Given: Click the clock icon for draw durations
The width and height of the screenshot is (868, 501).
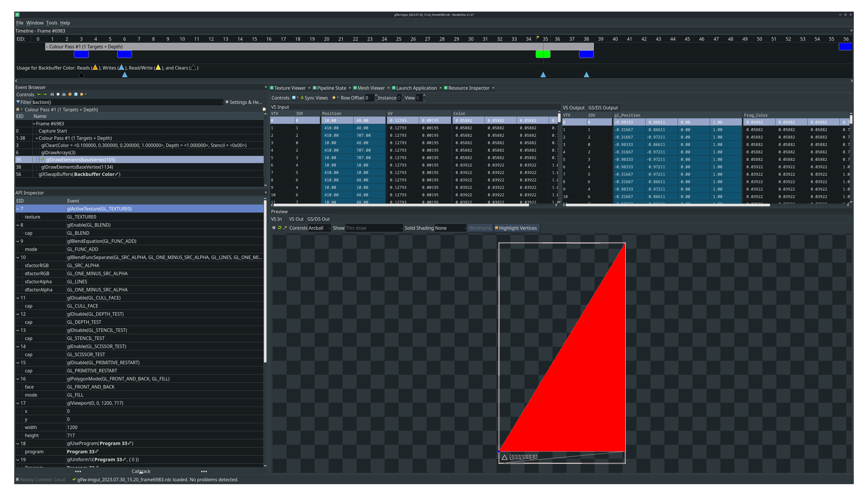Looking at the screenshot, I should tap(58, 94).
